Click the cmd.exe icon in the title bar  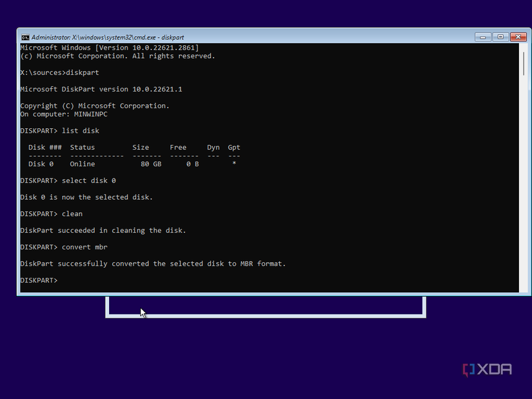(24, 37)
